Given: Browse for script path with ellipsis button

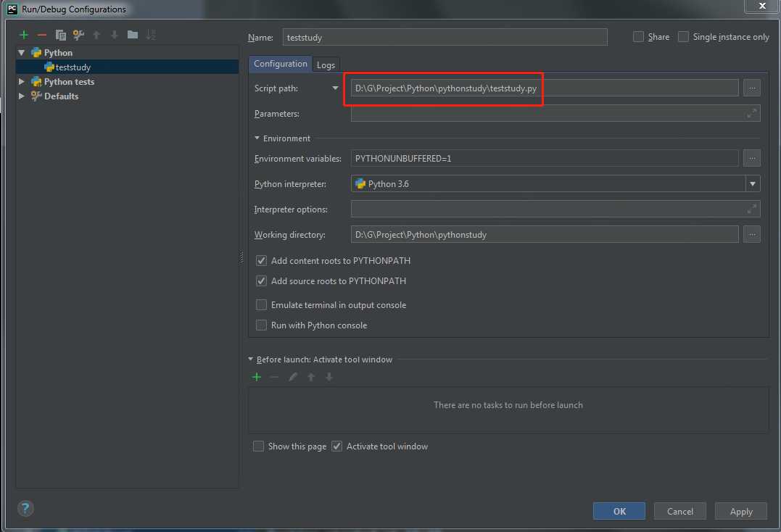Looking at the screenshot, I should (751, 88).
